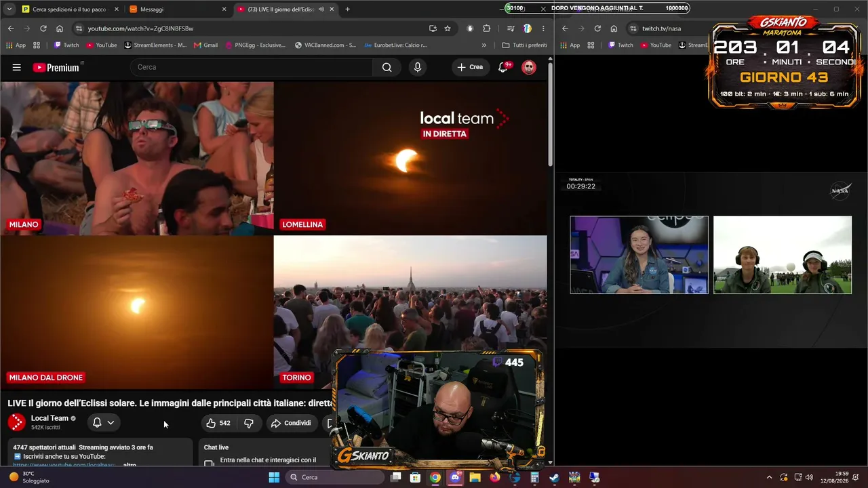Open the Local Team channel name link

coord(50,418)
